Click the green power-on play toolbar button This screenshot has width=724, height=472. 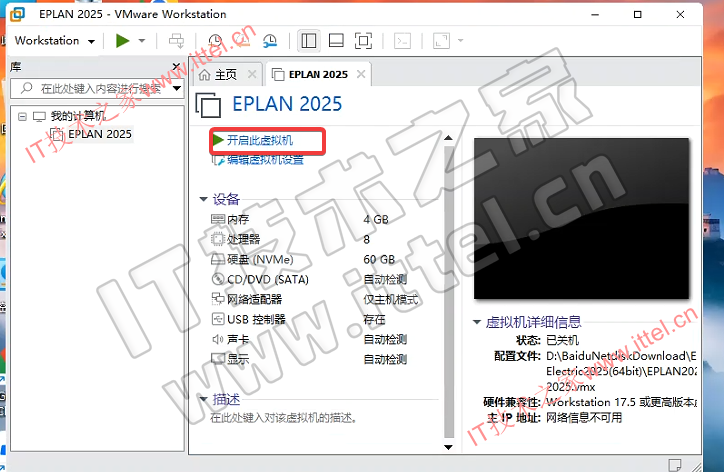[x=122, y=41]
